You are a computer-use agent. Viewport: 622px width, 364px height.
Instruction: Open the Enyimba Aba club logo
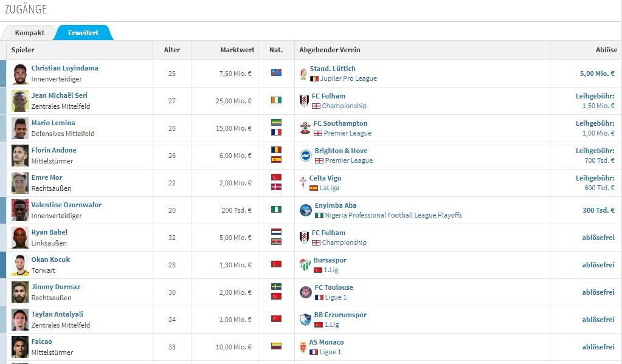tap(306, 210)
